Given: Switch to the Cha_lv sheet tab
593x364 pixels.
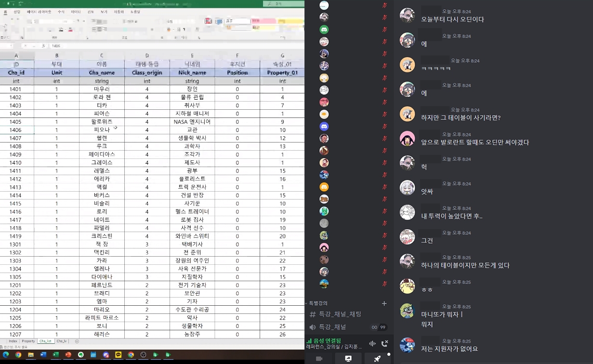Looking at the screenshot, I should [62, 341].
